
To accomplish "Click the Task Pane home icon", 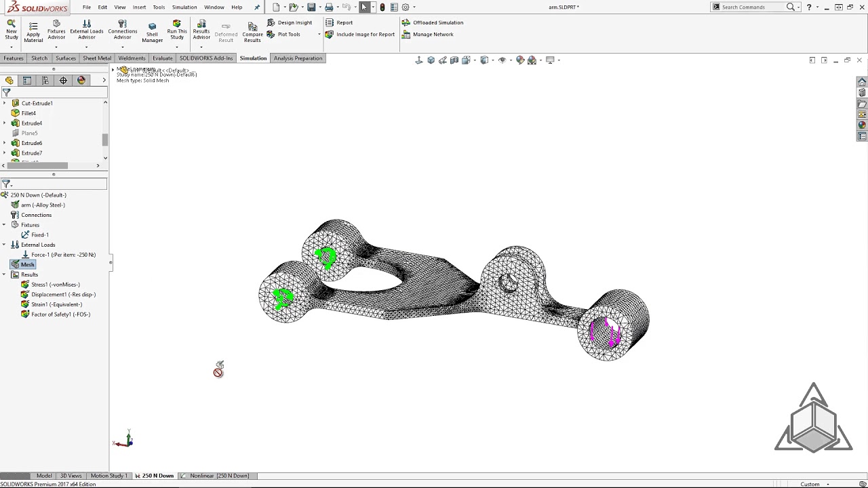I will pyautogui.click(x=862, y=82).
